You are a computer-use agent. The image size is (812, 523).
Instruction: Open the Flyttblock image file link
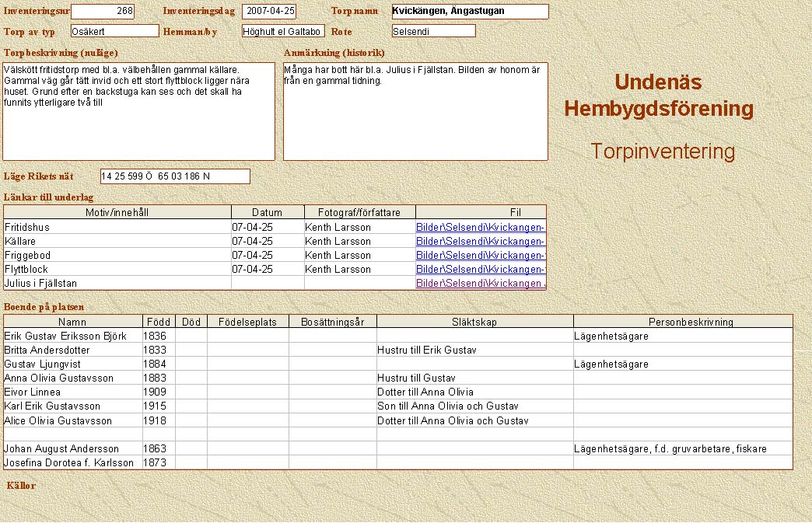click(480, 270)
